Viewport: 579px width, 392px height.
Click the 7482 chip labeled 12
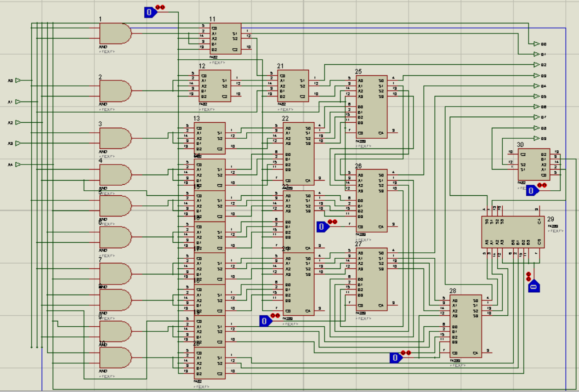(x=214, y=85)
